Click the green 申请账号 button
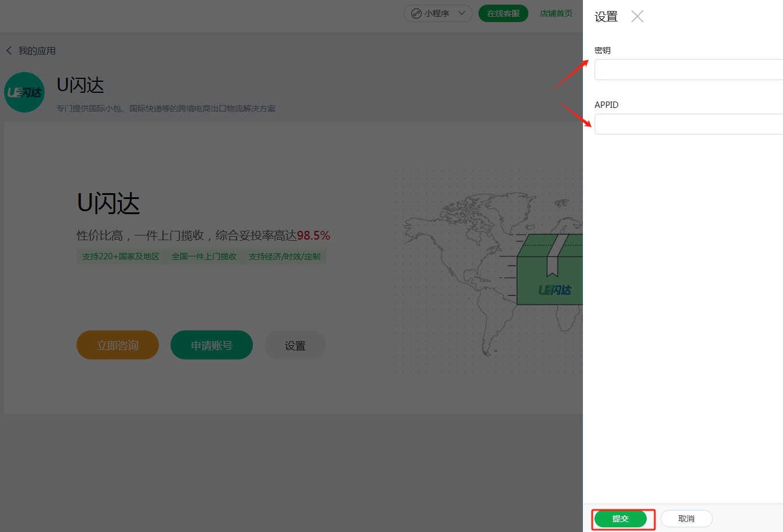Screen dimensions: 783x532 tap(212, 345)
